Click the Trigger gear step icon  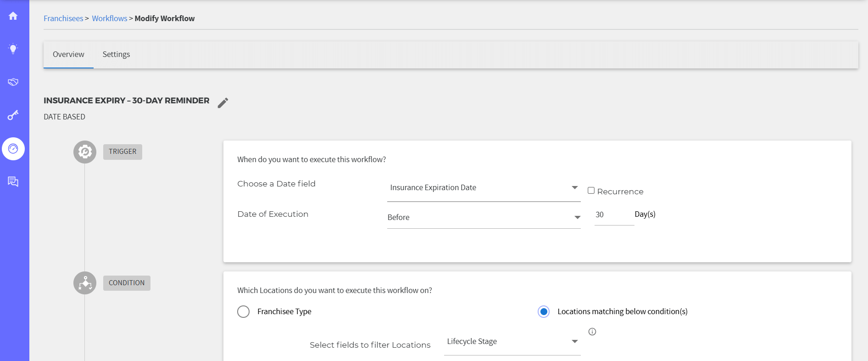point(85,152)
